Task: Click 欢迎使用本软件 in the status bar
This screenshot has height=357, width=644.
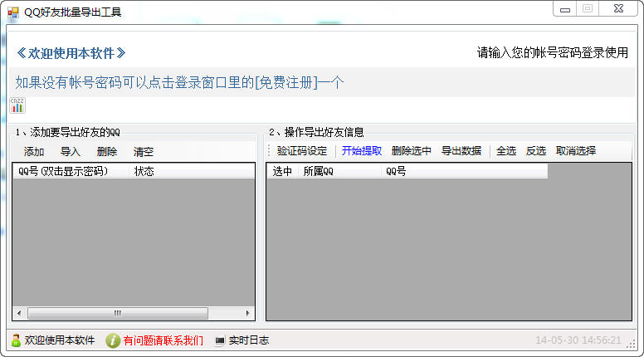Action: point(60,340)
